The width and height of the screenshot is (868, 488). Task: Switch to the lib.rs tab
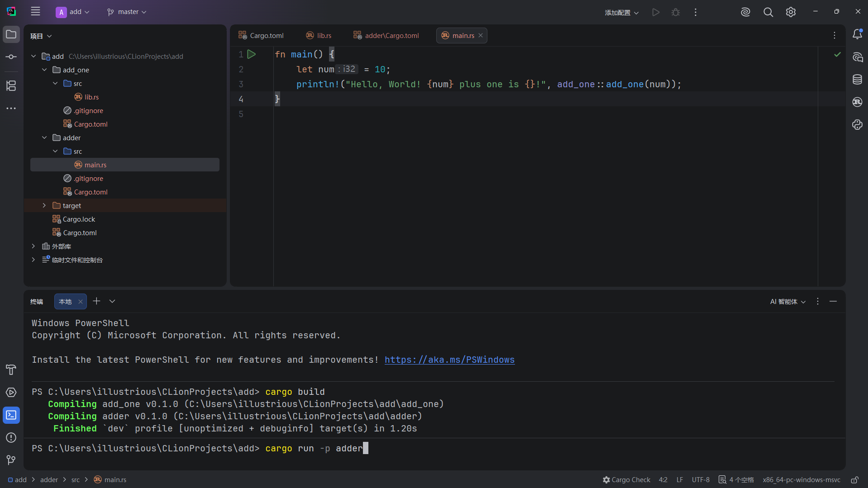click(319, 35)
